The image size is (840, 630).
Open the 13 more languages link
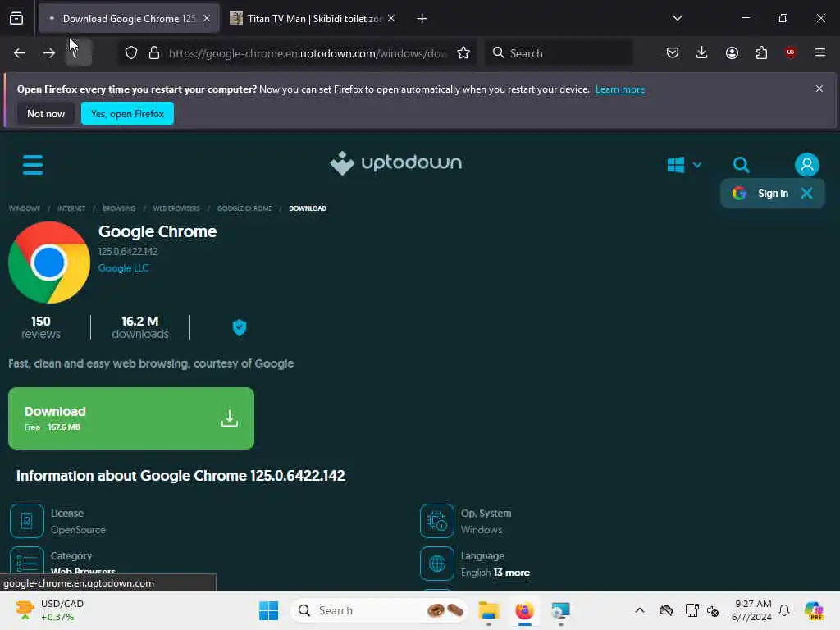click(x=512, y=573)
